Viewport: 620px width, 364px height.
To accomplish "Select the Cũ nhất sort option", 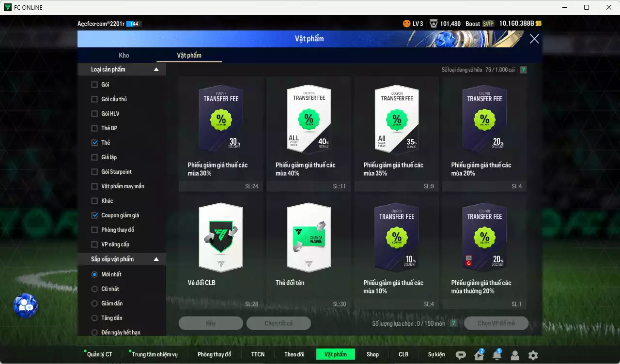I will [94, 289].
